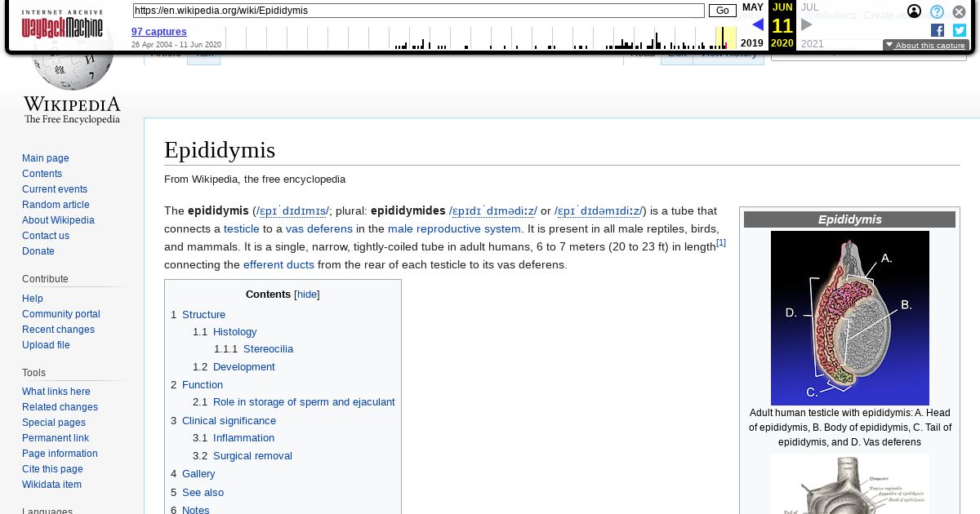Open the testicle diagram image
This screenshot has width=980, height=514.
850,318
